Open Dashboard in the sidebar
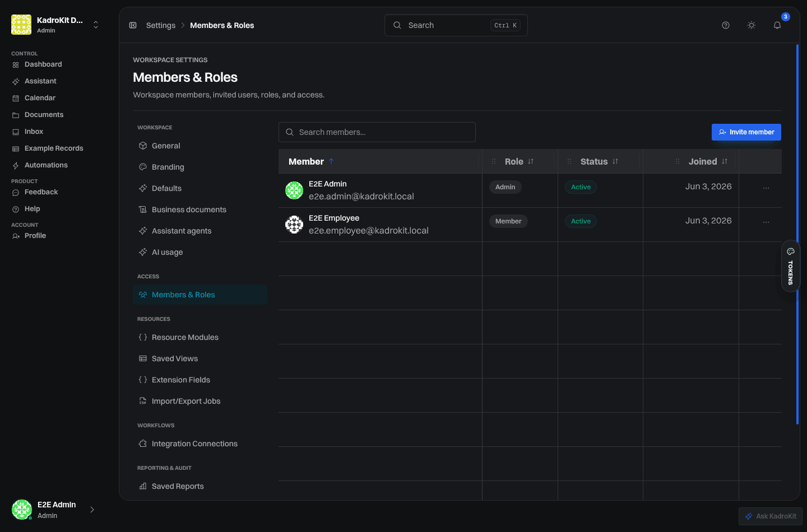 tap(43, 64)
